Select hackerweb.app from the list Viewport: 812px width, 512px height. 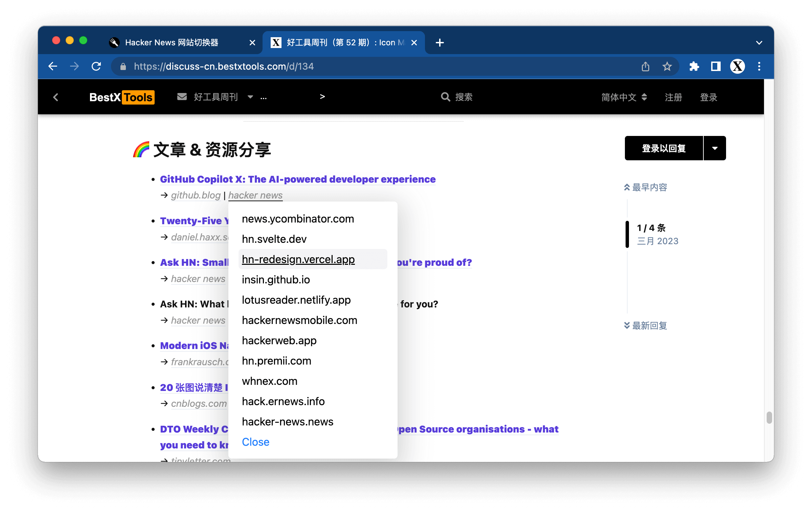(280, 340)
